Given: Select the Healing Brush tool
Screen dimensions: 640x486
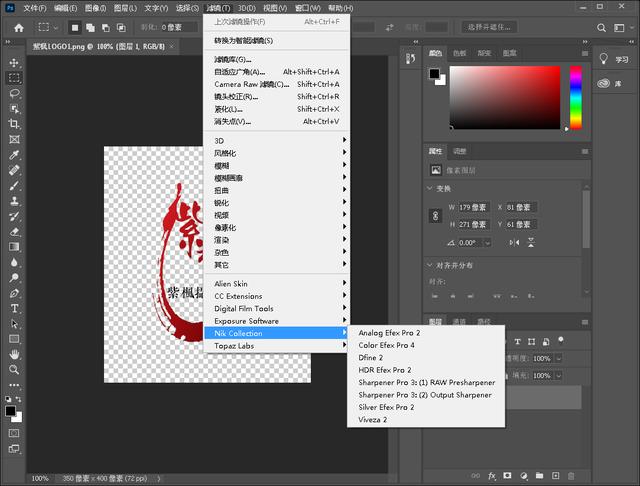Looking at the screenshot, I should coord(14,170).
